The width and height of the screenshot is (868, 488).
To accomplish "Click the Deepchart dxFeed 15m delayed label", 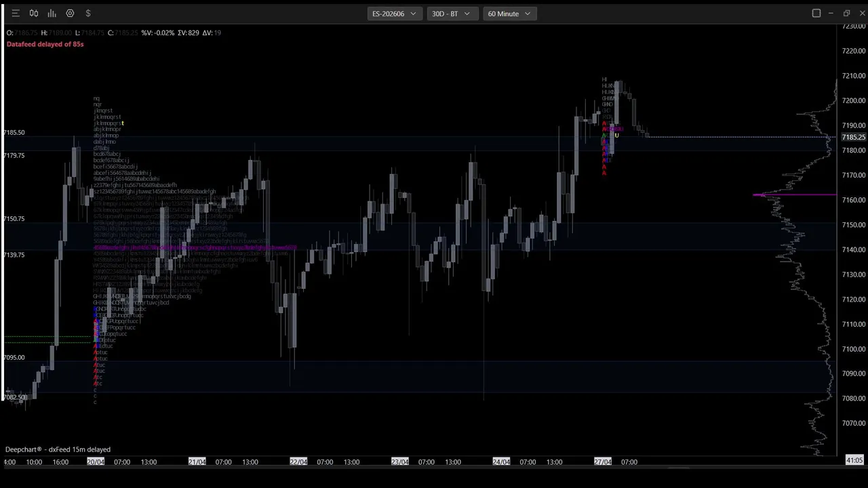I will click(58, 449).
